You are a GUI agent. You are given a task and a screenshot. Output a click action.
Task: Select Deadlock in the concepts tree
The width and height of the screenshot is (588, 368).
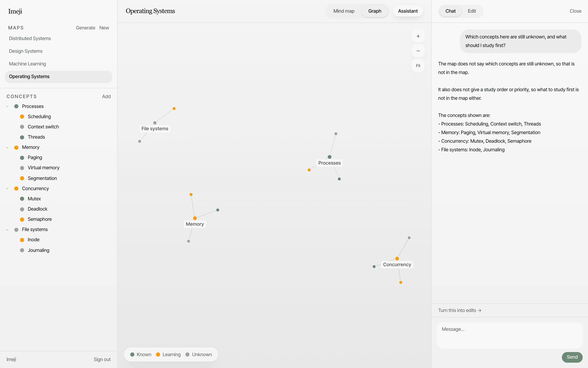[x=37, y=209]
